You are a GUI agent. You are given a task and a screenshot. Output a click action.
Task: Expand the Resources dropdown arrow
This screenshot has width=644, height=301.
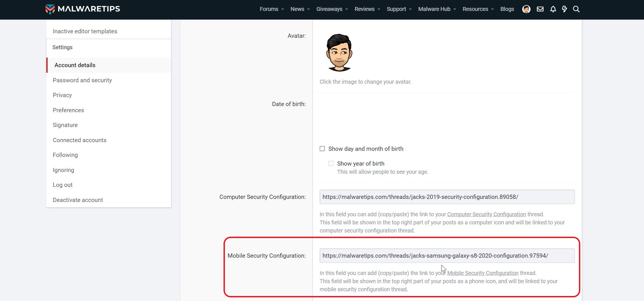(x=493, y=9)
